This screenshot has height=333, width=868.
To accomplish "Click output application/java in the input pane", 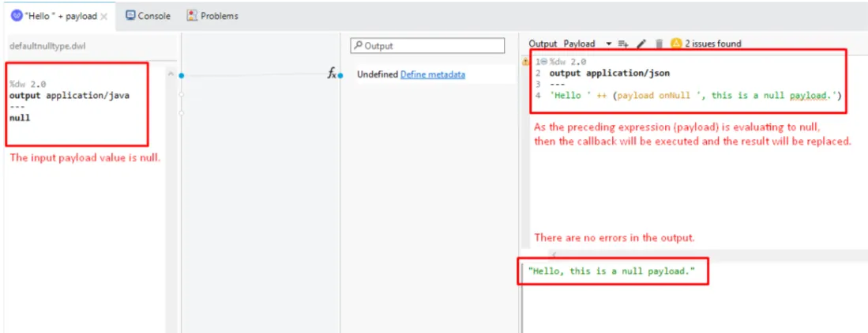I will pyautogui.click(x=70, y=95).
